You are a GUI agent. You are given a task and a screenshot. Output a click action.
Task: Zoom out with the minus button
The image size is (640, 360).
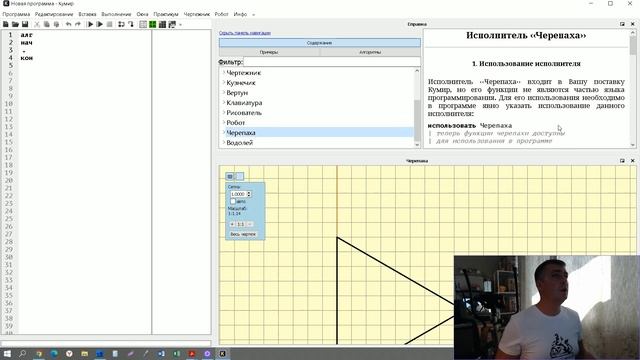250,224
